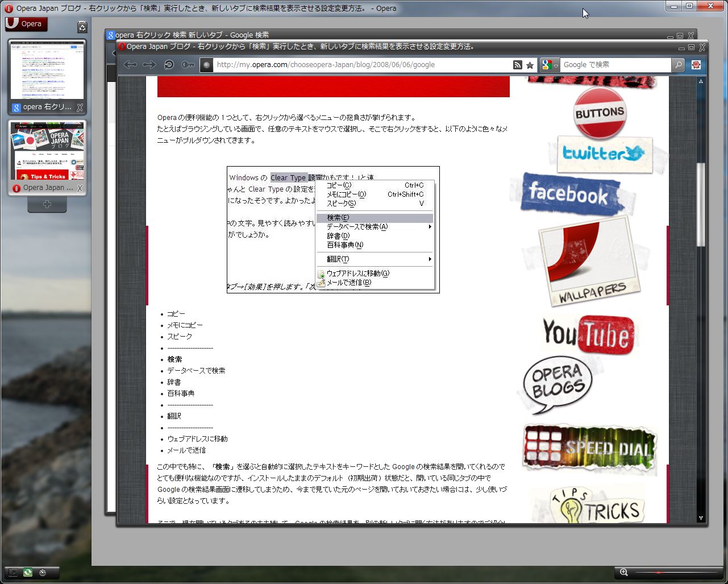The height and width of the screenshot is (584, 728).
Task: Open the Opera main menu button
Action: (26, 24)
